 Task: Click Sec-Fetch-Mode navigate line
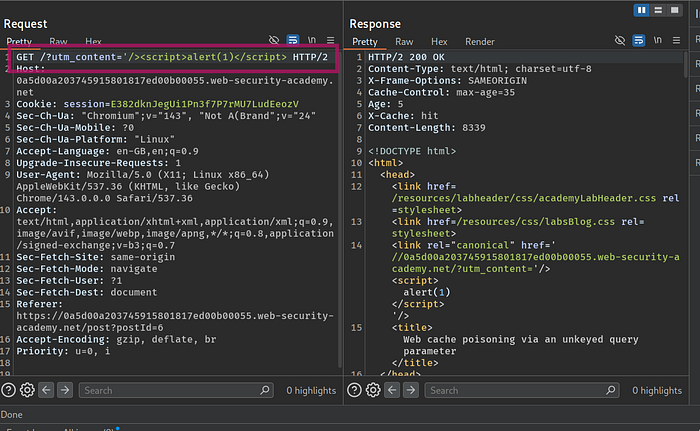coord(87,269)
